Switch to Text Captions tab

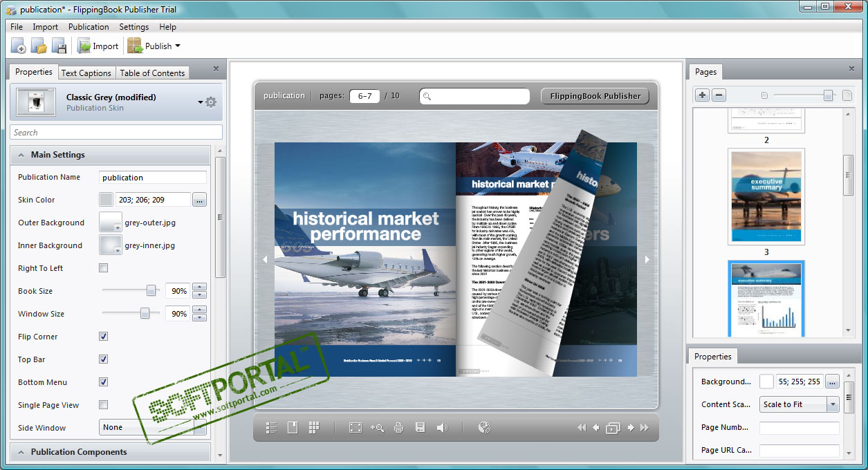click(86, 73)
